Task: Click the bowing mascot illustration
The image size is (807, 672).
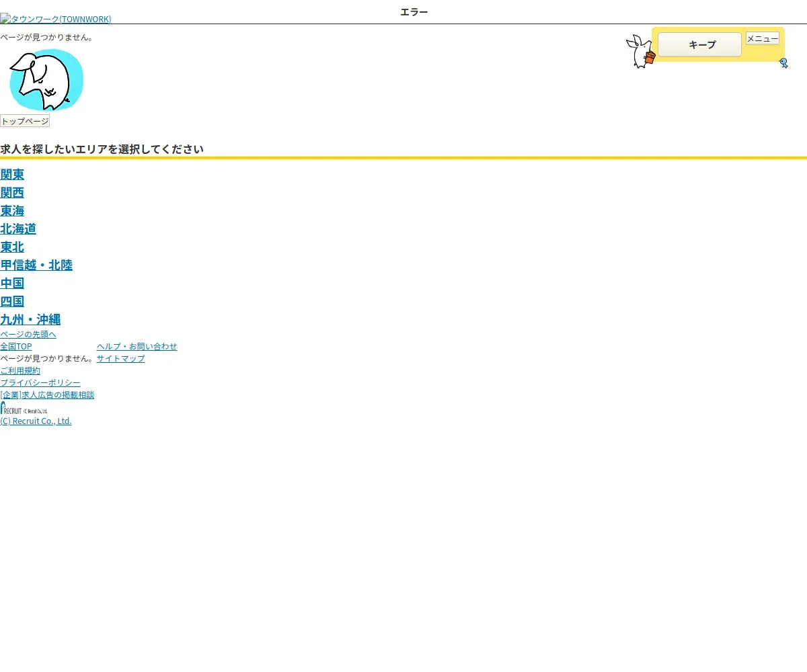Action: tap(46, 79)
